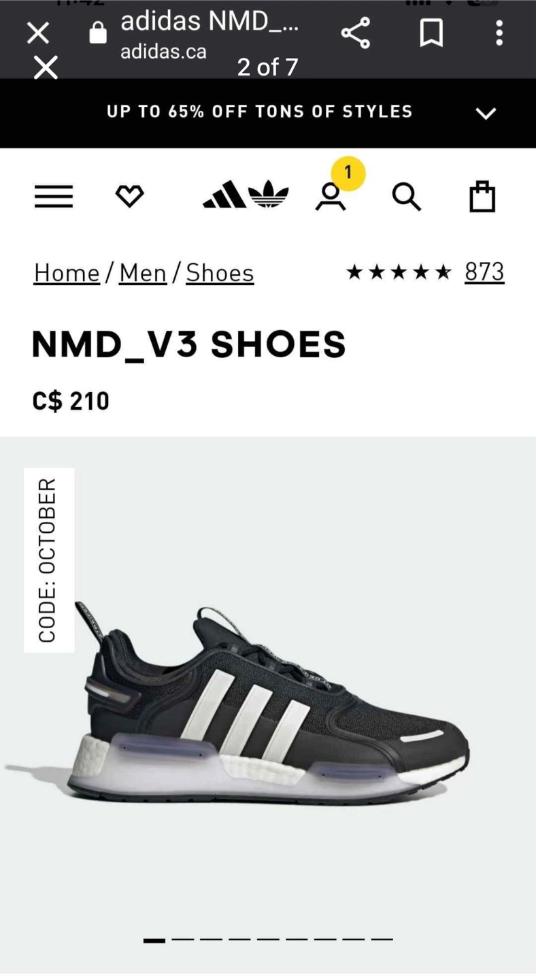Screen dimensions: 536x980
Task: Tap the UP TO 65% OFF banner text
Action: pos(259,112)
